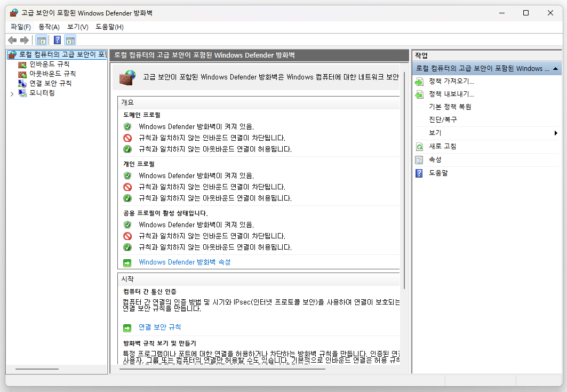Click the domain profile firewall-on shield icon
Image resolution: width=567 pixels, height=392 pixels.
[x=127, y=126]
